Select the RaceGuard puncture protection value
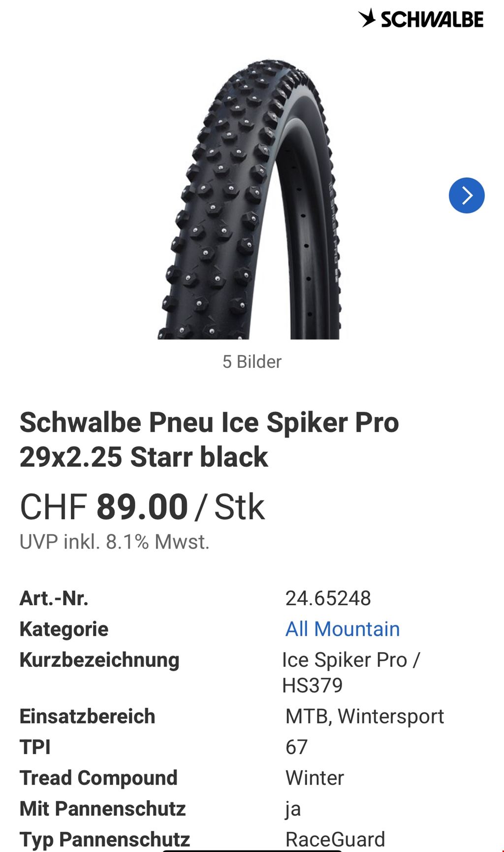 tap(335, 839)
